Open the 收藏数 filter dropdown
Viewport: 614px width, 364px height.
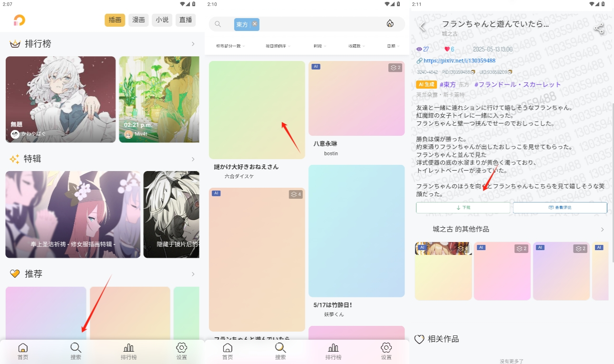tap(356, 46)
